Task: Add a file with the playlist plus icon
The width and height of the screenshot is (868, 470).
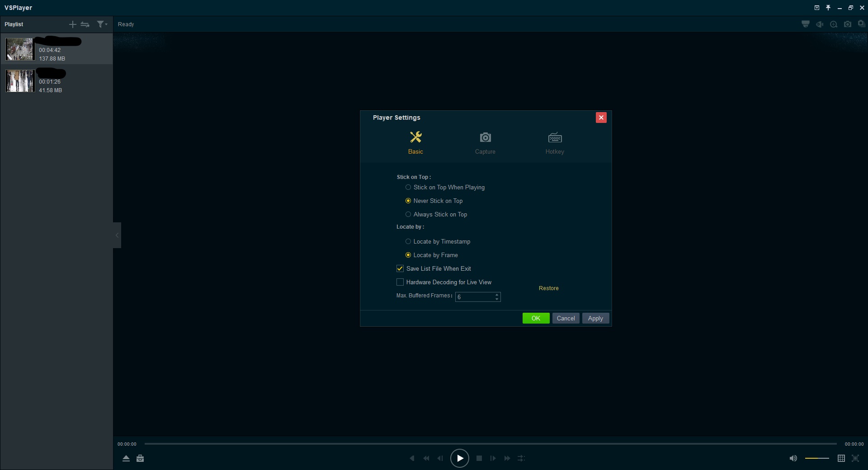Action: (x=72, y=24)
